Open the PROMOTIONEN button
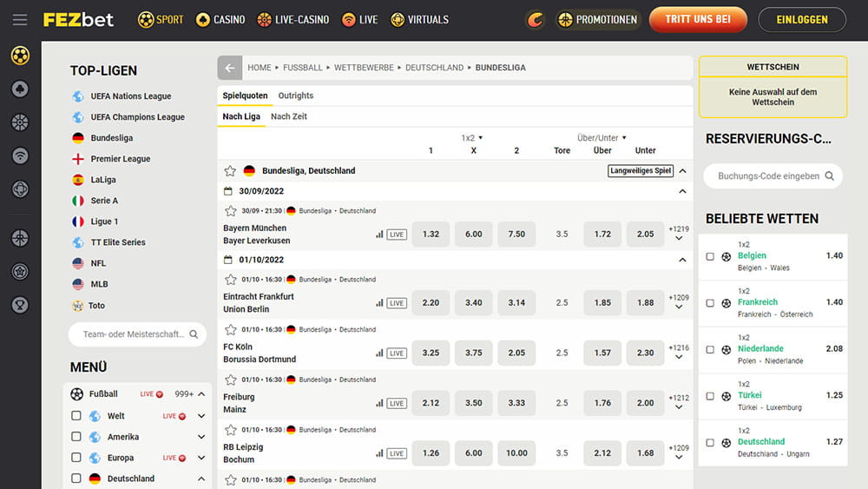Viewport: 868px width, 489px height. point(597,20)
